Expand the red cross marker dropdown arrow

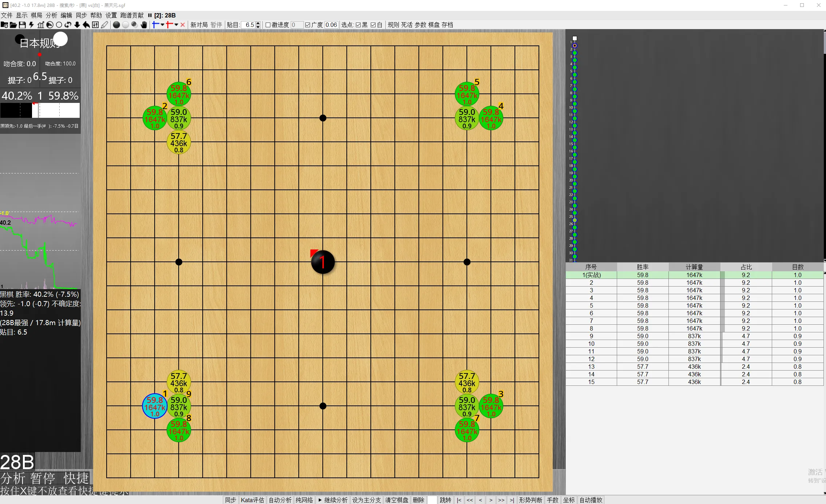(176, 25)
